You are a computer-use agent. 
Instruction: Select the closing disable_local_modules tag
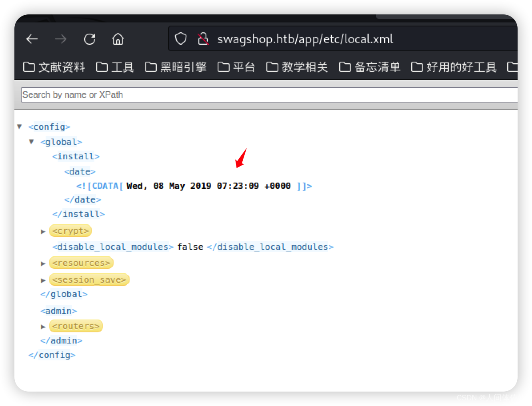point(270,247)
